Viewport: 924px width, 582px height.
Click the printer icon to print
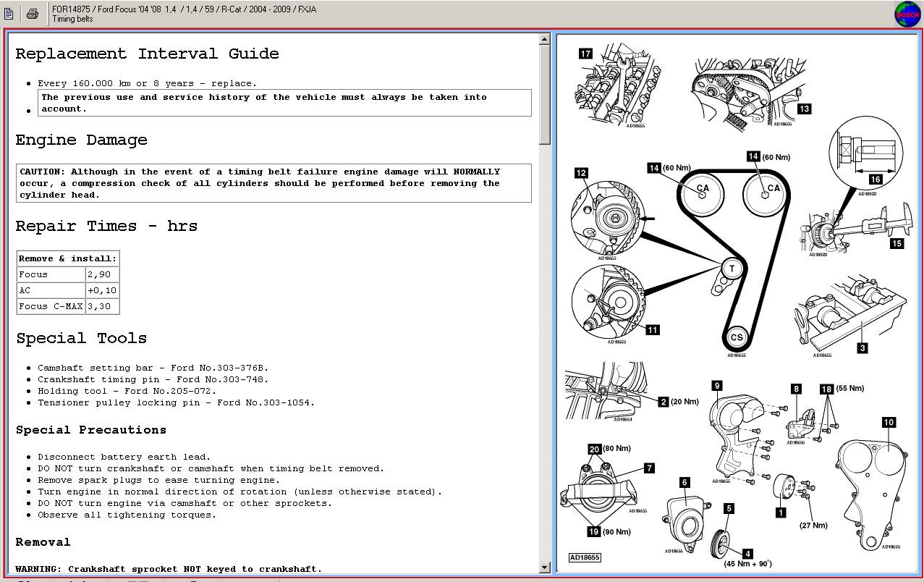click(x=33, y=13)
